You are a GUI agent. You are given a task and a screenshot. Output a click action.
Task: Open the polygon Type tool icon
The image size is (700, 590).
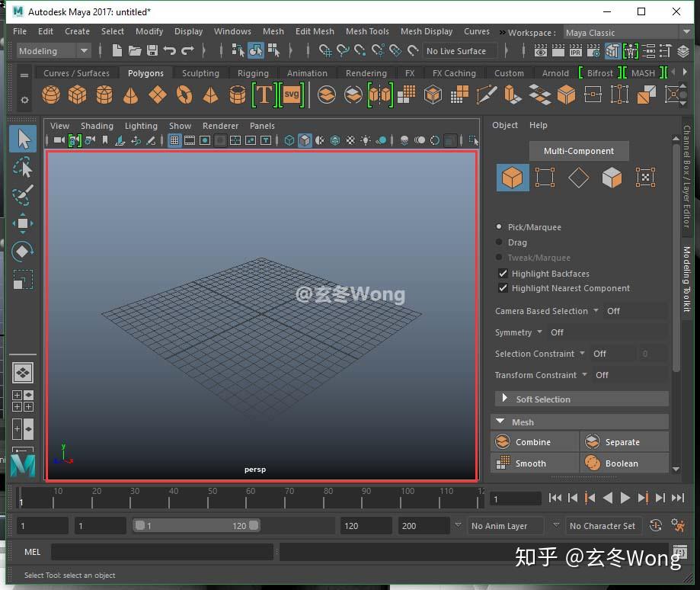click(x=262, y=94)
